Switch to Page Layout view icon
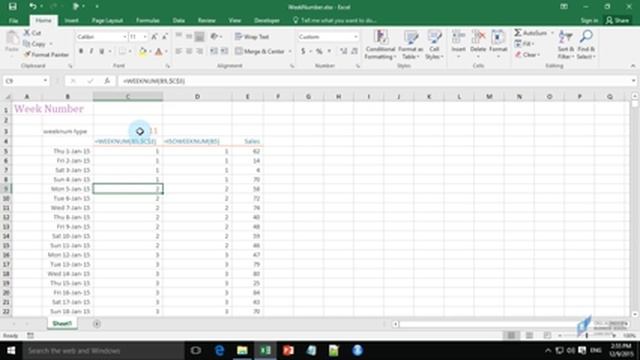640x360 pixels. (529, 336)
